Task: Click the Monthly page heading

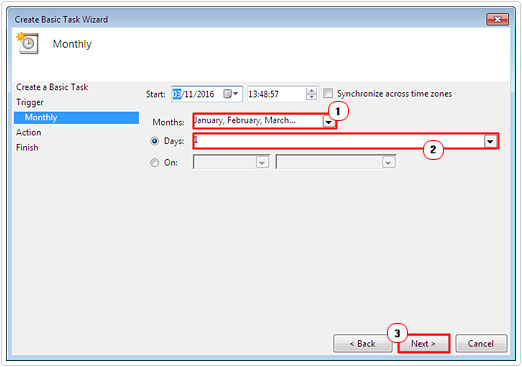Action: pyautogui.click(x=72, y=44)
